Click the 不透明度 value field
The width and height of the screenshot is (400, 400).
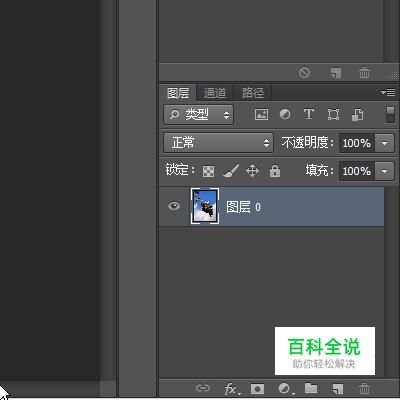357,143
